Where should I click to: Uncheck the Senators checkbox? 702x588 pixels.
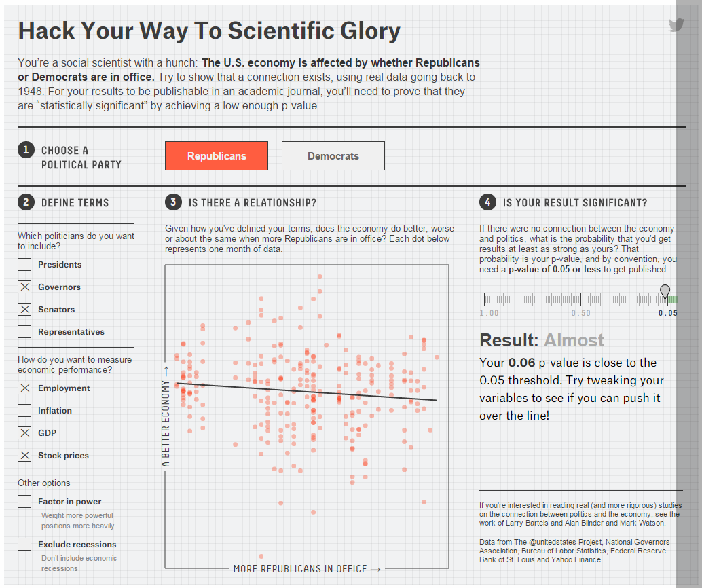[24, 310]
